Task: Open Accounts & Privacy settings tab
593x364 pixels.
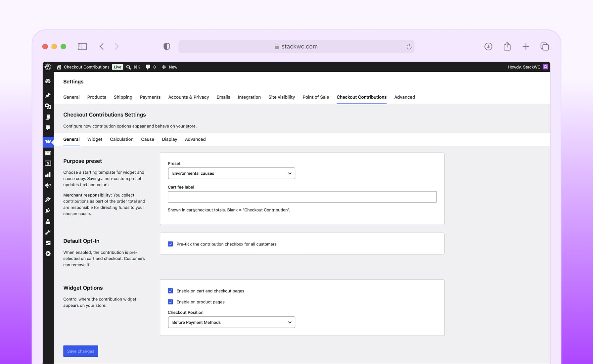Action: [189, 97]
